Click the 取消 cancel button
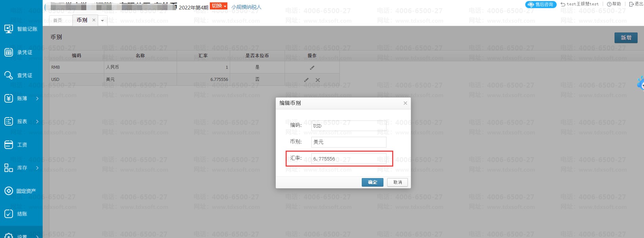This screenshot has width=644, height=238. [x=397, y=182]
